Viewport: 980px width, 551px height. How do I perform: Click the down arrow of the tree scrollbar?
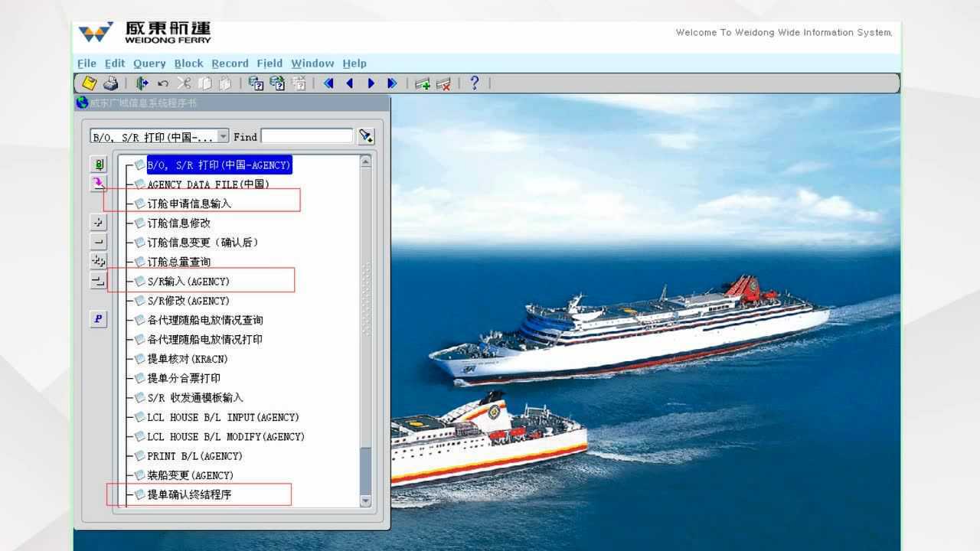365,501
